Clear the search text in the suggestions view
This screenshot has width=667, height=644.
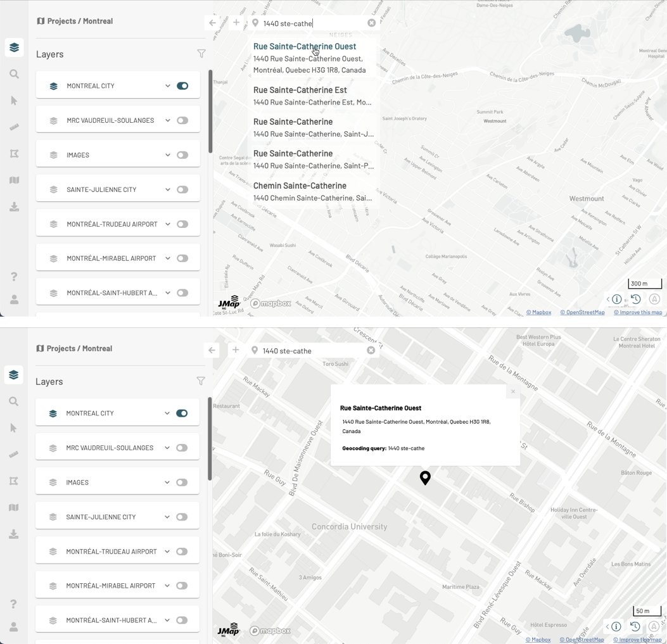pos(372,23)
